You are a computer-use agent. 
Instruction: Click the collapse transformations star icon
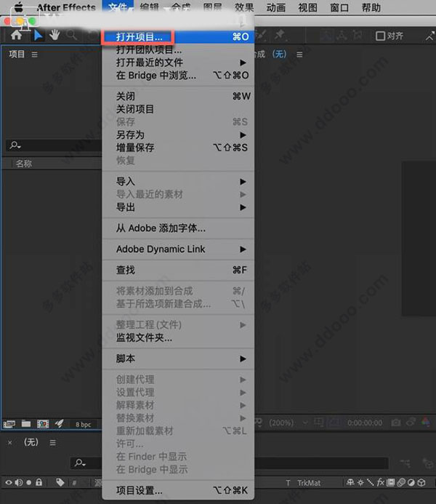(x=360, y=482)
